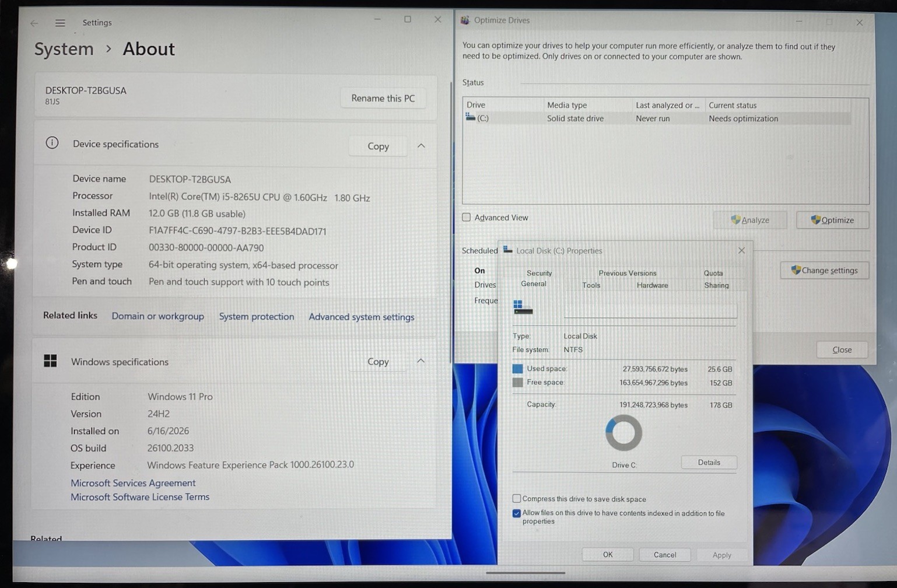The width and height of the screenshot is (897, 588).
Task: Go back using the Settings back arrow
Action: (34, 23)
